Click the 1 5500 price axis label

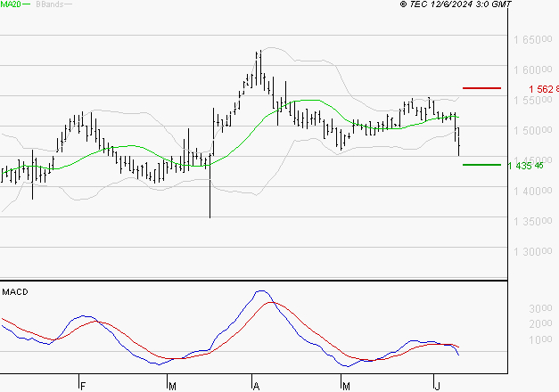click(533, 100)
